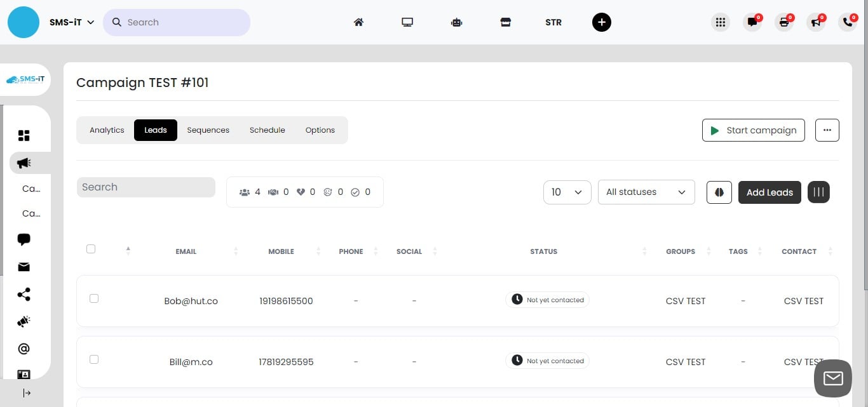Switch to the Sequences tab
Image resolution: width=868 pixels, height=407 pixels.
pyautogui.click(x=208, y=130)
